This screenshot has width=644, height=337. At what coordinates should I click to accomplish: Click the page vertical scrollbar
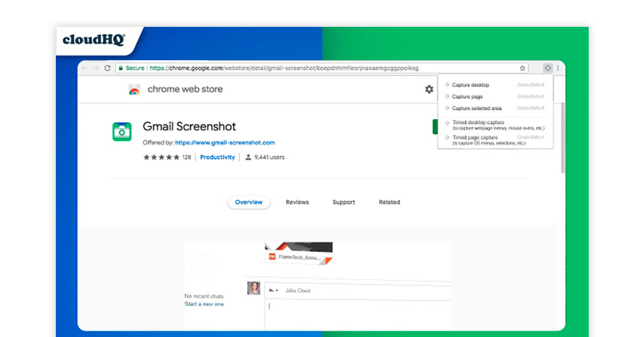click(562, 137)
